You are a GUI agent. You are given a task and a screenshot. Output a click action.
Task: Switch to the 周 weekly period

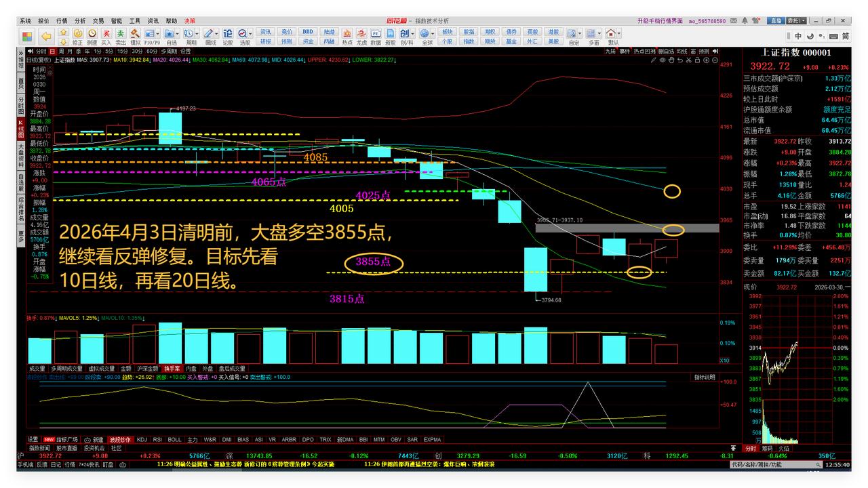[x=61, y=51]
